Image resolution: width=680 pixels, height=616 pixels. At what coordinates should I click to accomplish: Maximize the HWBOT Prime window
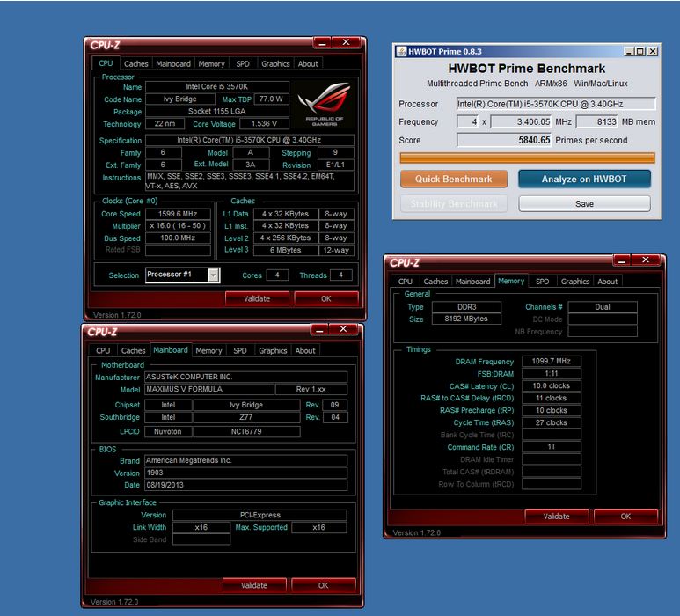tap(640, 51)
